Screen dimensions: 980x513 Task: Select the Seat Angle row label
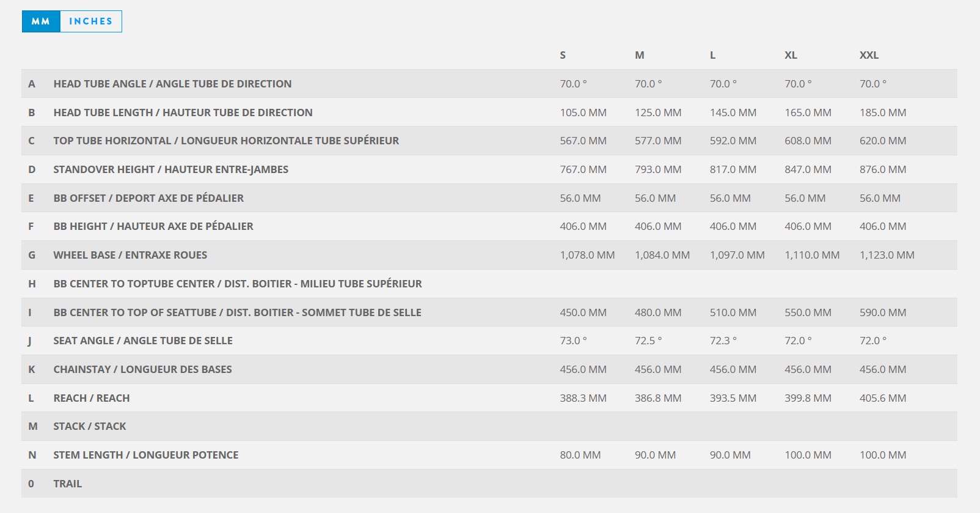(x=143, y=341)
